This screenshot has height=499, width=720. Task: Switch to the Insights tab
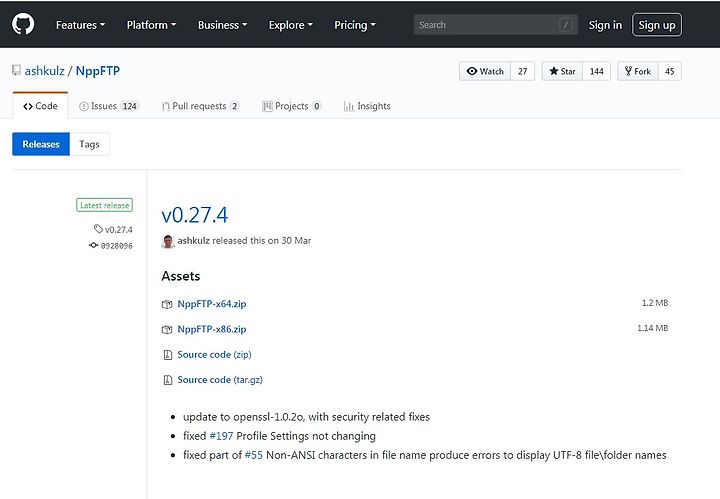point(367,106)
